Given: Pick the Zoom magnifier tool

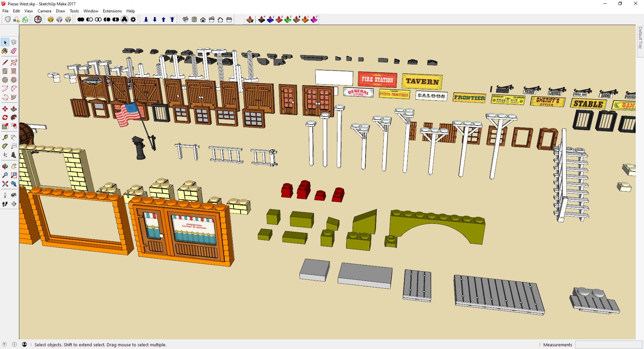Looking at the screenshot, I should click(x=5, y=175).
